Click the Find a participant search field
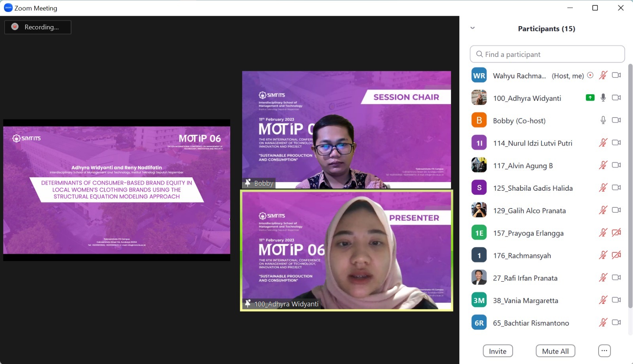 [547, 54]
